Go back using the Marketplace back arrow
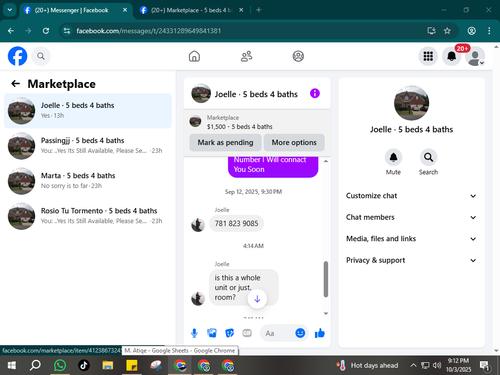Image resolution: width=500 pixels, height=375 pixels. pyautogui.click(x=15, y=84)
